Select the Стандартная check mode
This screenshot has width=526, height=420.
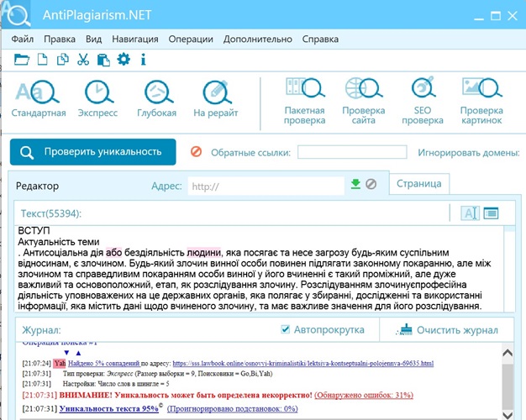(39, 98)
